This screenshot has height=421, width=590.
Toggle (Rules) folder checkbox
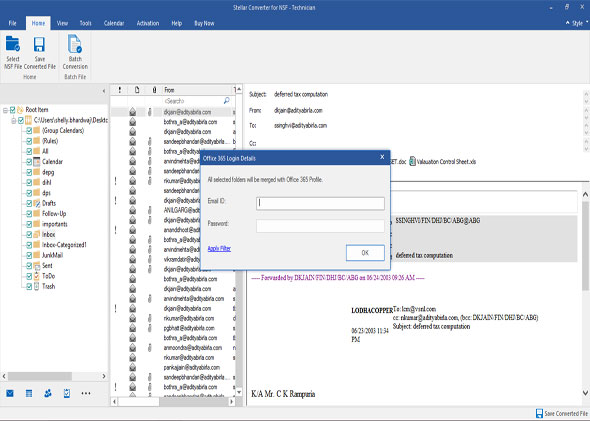[29, 141]
